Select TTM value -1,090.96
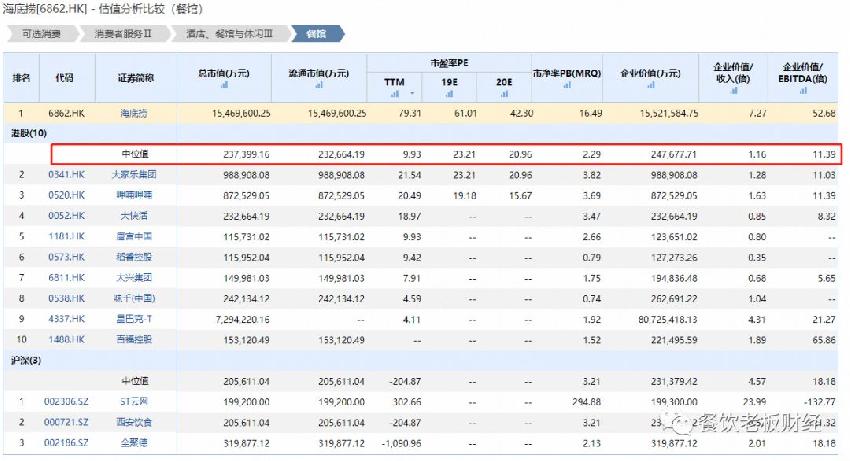Viewport: 850px width, 461px height. click(401, 443)
